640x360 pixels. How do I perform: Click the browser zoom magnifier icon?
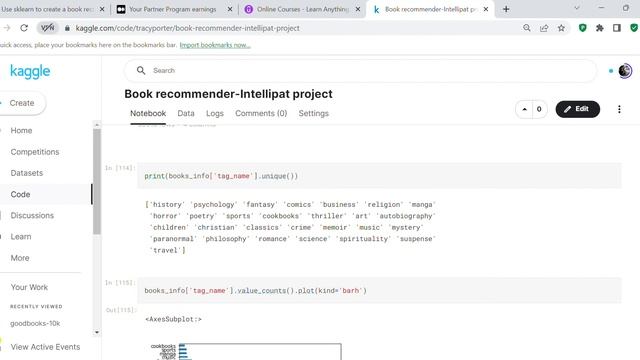[x=527, y=28]
